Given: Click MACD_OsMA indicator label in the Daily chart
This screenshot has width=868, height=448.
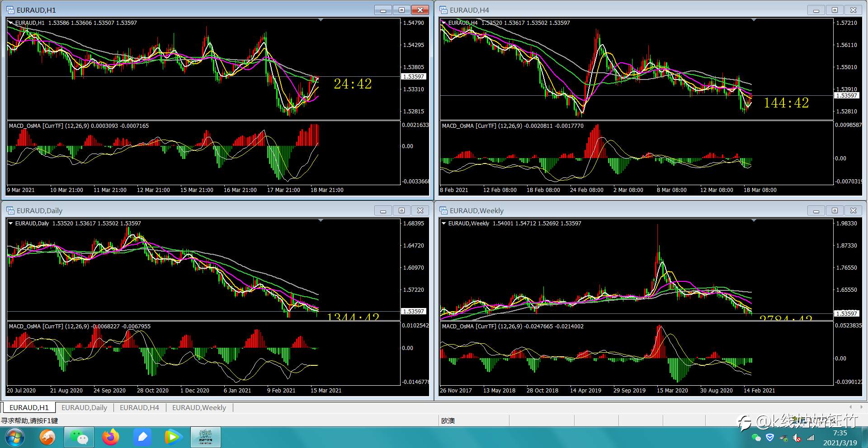Looking at the screenshot, I should (80, 326).
